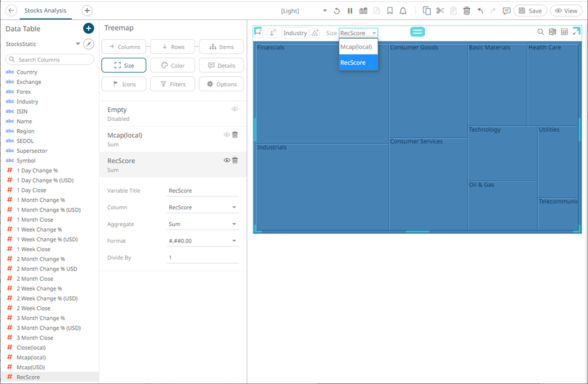Click the Divide By input field
Viewport: 588px width, 384px height.
203,258
